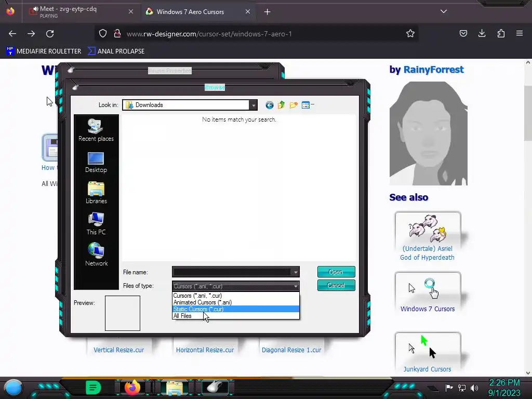
Task: Choose Static Cursors (*.cur) filter option
Action: 236,309
